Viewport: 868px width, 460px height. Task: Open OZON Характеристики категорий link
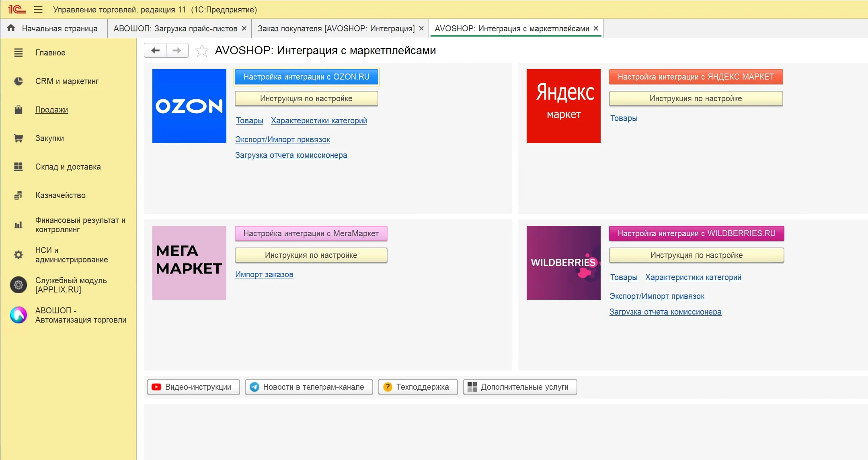pos(319,121)
